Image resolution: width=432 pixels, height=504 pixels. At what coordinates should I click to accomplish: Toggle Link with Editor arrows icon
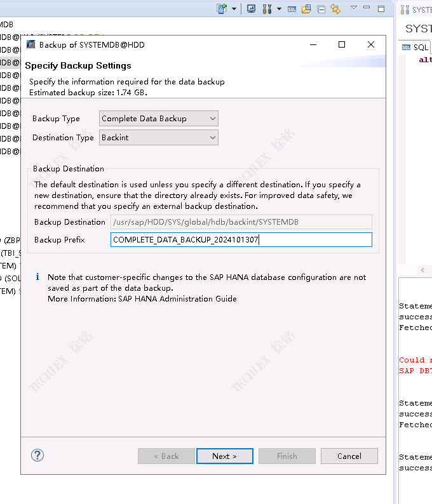point(335,9)
